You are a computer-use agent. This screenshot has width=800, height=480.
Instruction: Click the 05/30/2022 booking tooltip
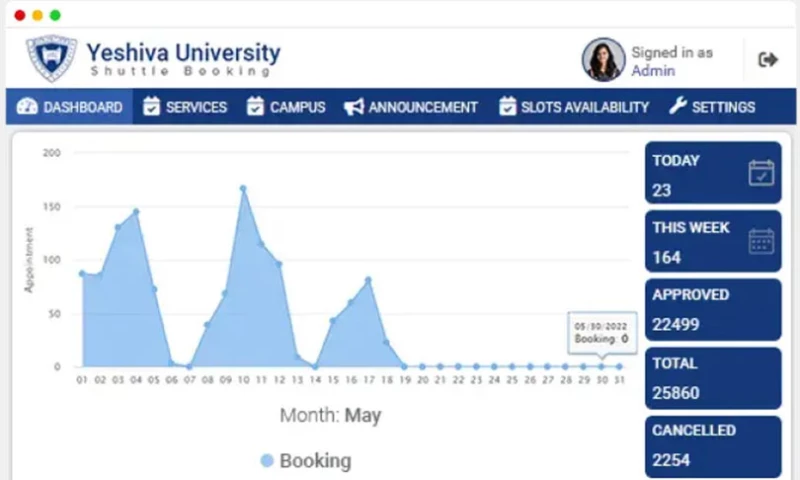[602, 333]
